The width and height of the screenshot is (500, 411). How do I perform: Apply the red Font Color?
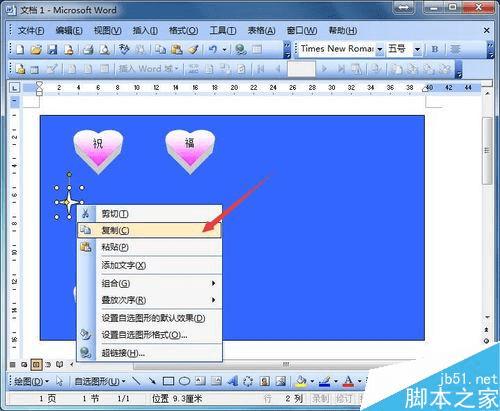(348, 381)
